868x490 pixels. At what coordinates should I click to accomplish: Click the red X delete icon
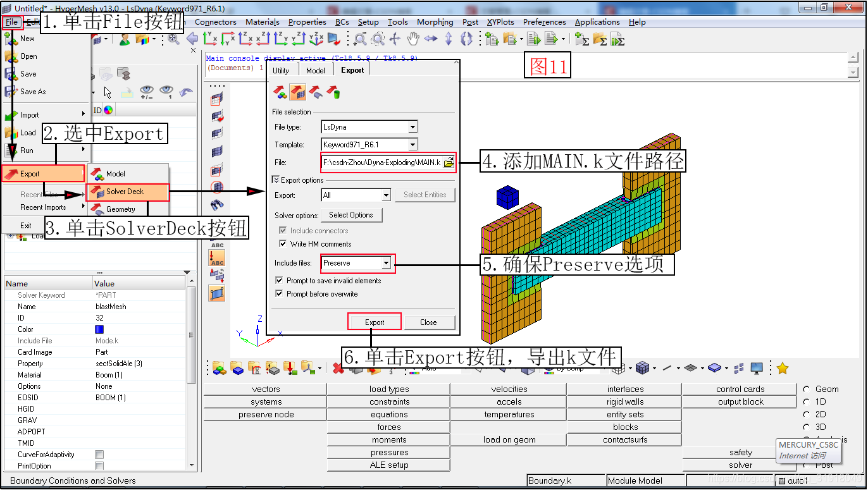pyautogui.click(x=338, y=368)
